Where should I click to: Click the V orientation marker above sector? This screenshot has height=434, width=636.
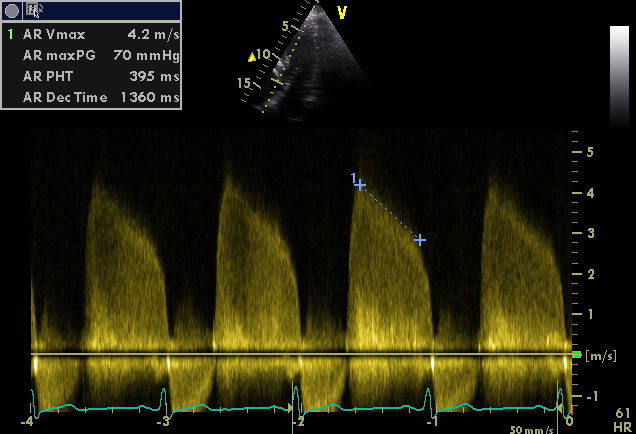pyautogui.click(x=342, y=13)
